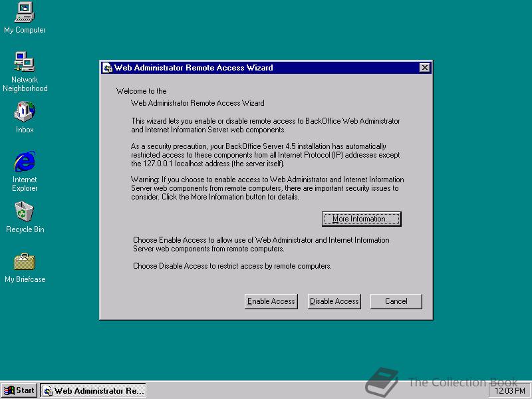Click Enable Access button
Screen dimensions: 532x399
pos(271,301)
